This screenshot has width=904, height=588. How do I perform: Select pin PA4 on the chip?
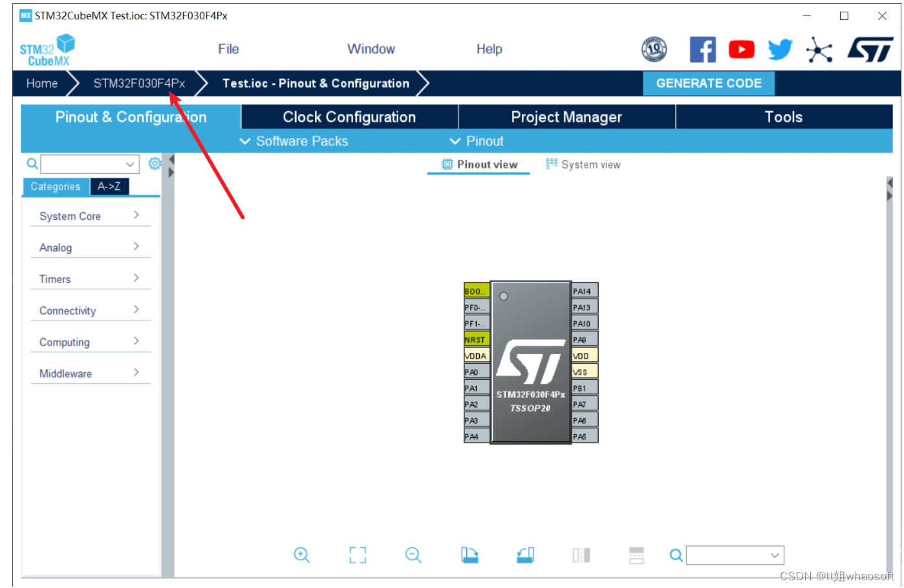(477, 436)
